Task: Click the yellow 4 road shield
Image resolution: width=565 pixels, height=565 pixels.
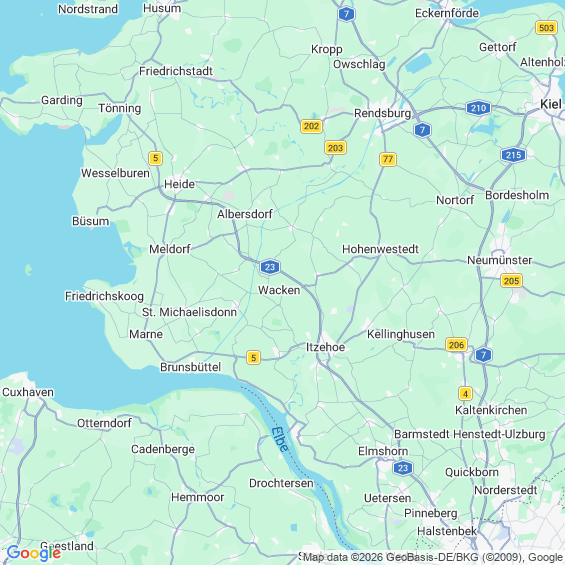Action: point(465,393)
